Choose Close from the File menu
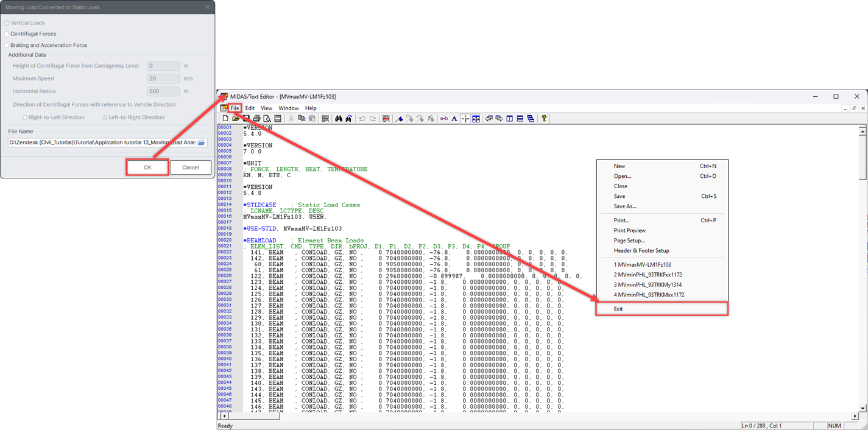 point(662,186)
